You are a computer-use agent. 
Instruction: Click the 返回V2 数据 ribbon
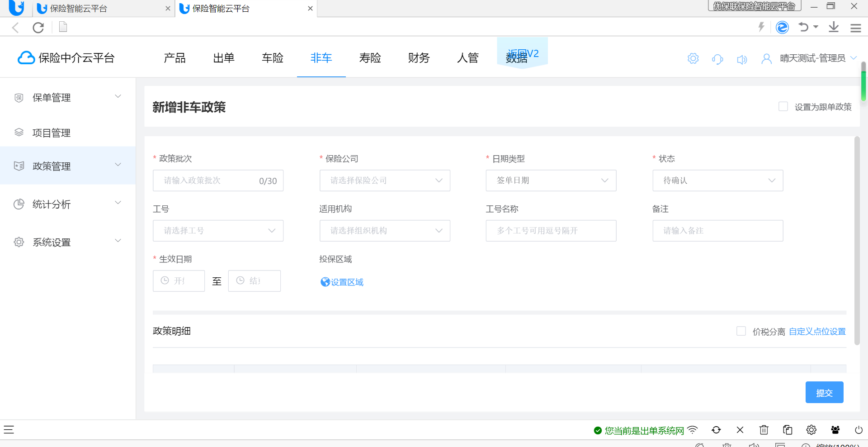click(522, 53)
